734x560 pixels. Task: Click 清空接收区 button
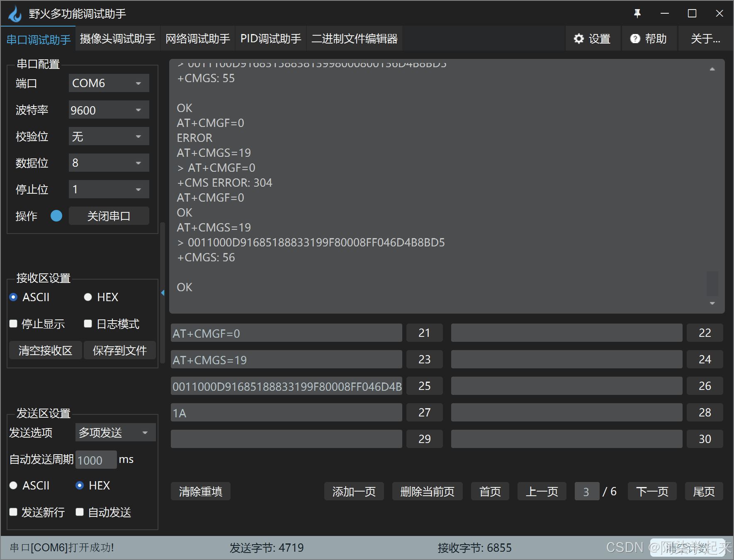tap(45, 350)
